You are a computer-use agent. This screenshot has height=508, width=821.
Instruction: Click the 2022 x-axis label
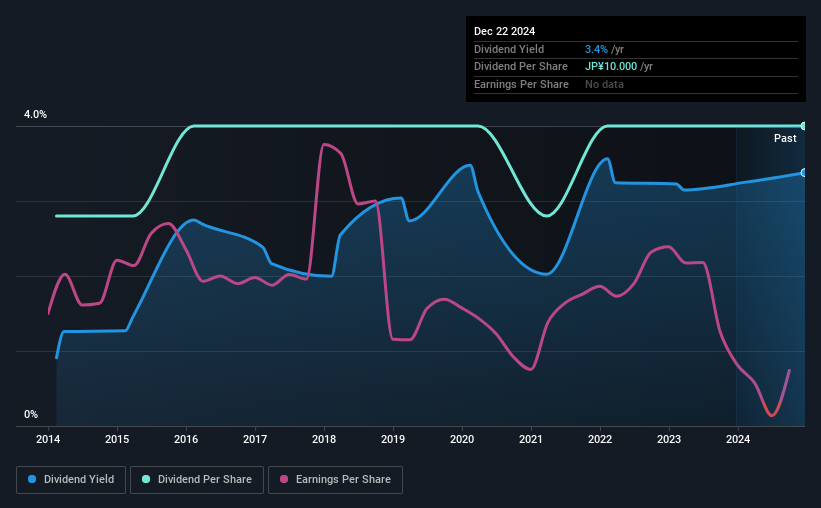[600, 439]
